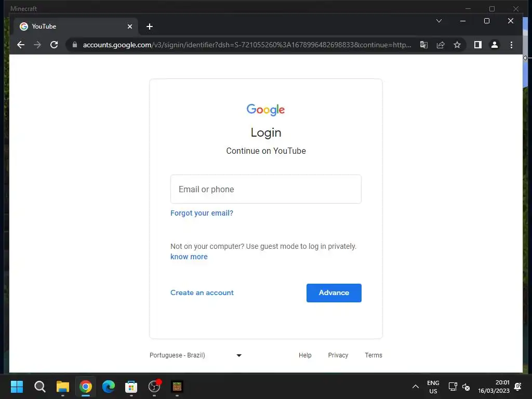Maximize the Chrome window
The image size is (532, 399).
point(486,21)
